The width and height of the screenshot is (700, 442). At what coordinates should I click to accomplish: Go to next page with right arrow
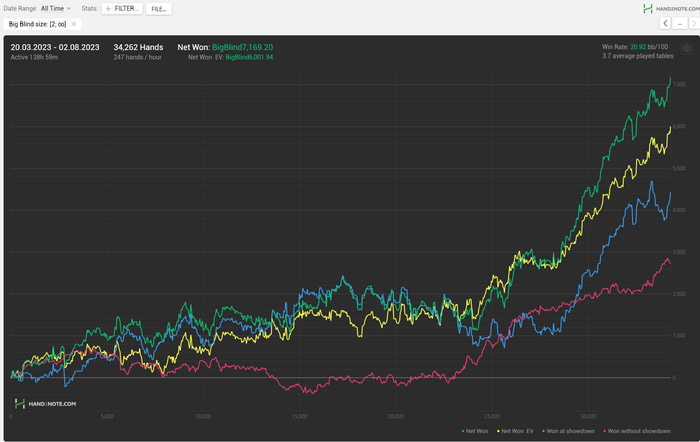[x=694, y=23]
